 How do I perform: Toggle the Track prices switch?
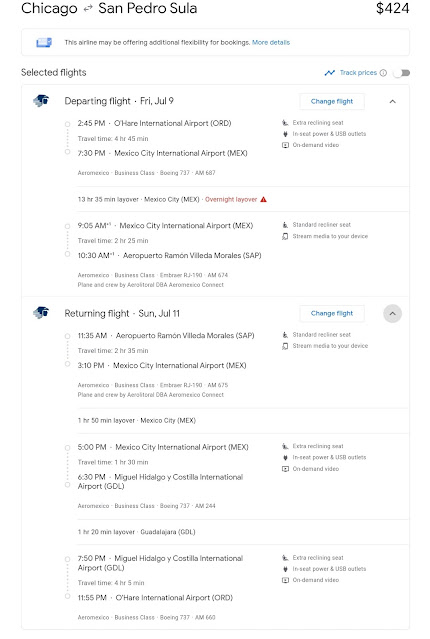401,73
